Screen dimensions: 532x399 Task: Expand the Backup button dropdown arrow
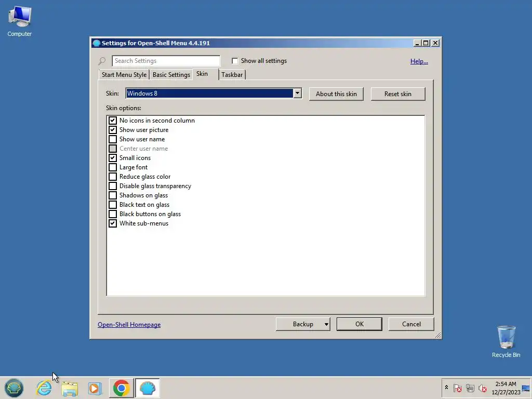(326, 324)
